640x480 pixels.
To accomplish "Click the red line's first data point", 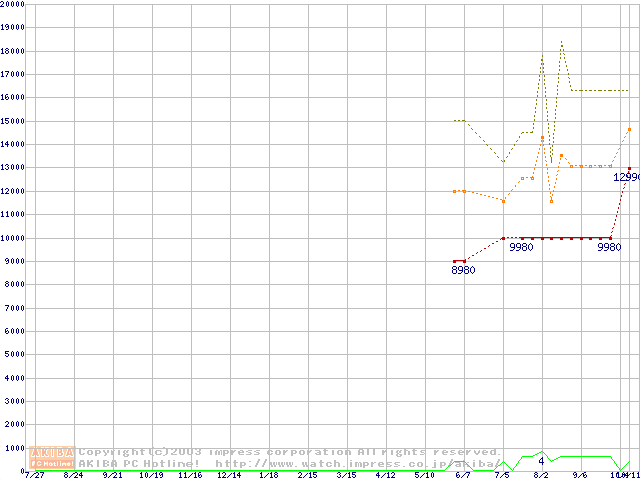I will pyautogui.click(x=454, y=261).
